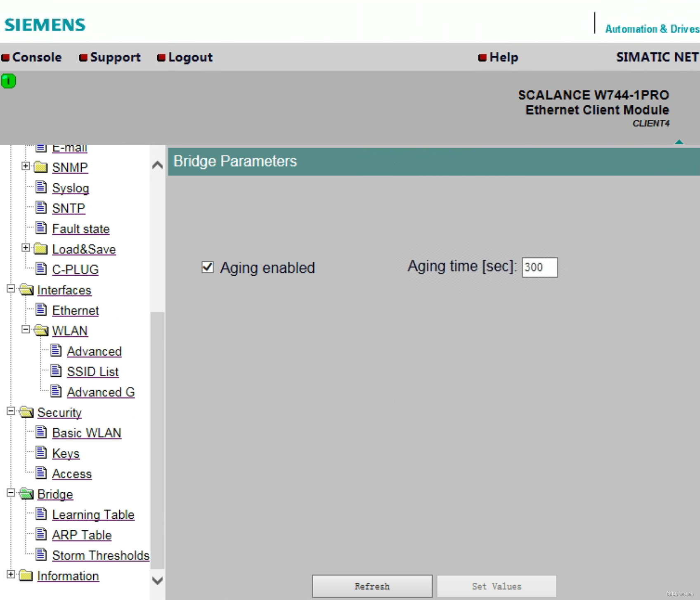Click the ARP Table document icon
Screen dimensions: 700x600
coord(41,534)
